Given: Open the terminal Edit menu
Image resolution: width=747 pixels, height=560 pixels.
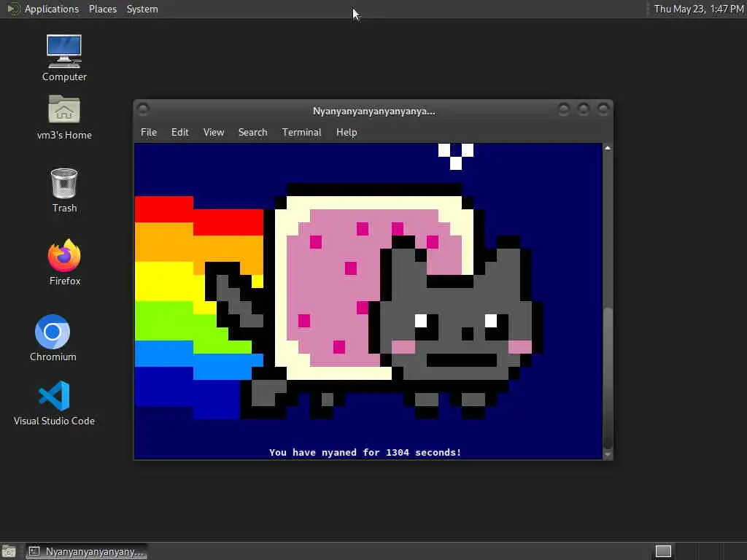Looking at the screenshot, I should pos(179,133).
